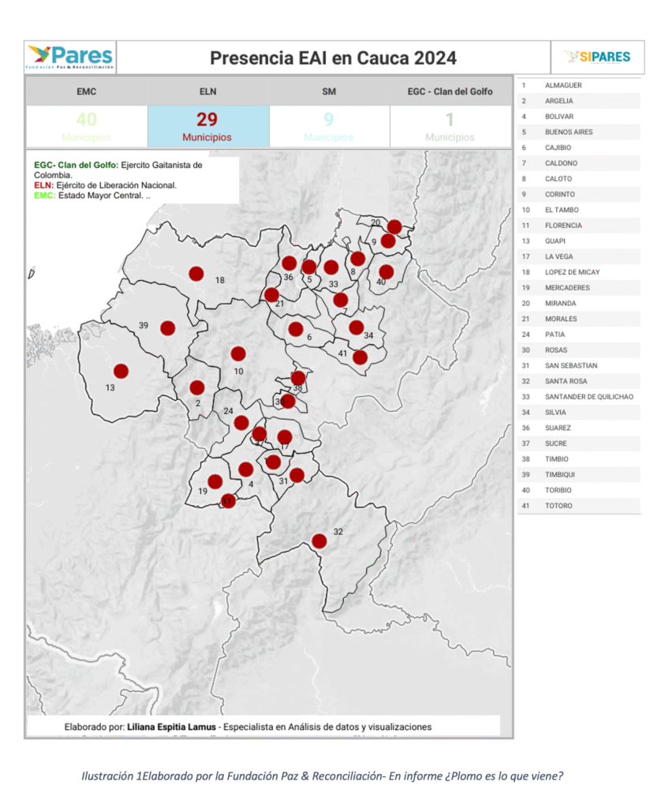
Task: Select the EGC - Clan del Golfo tab
Action: tap(450, 92)
